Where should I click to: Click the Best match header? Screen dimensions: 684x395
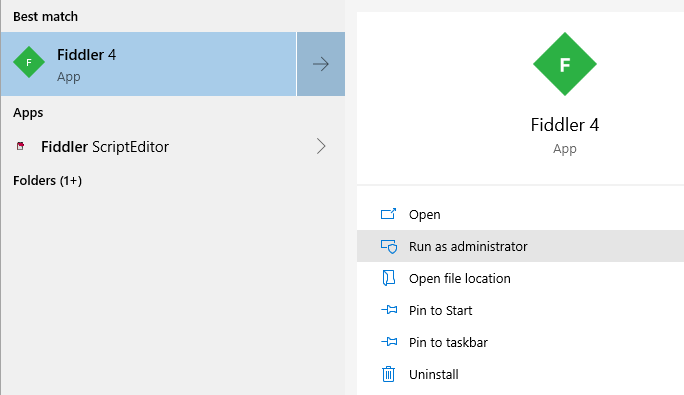(x=45, y=17)
